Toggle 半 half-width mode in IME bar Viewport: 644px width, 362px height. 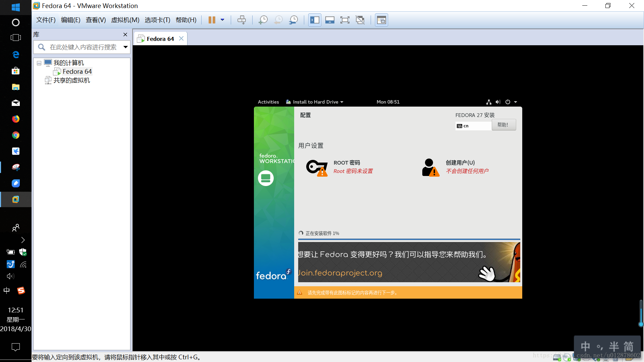[x=614, y=346]
